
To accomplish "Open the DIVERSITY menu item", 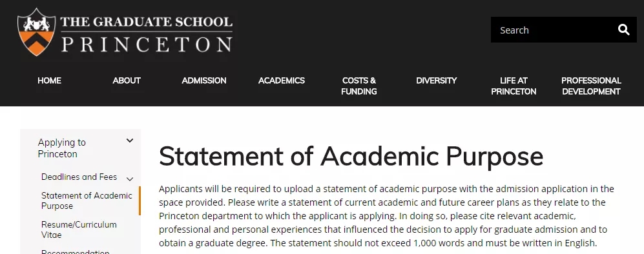I will (x=436, y=81).
